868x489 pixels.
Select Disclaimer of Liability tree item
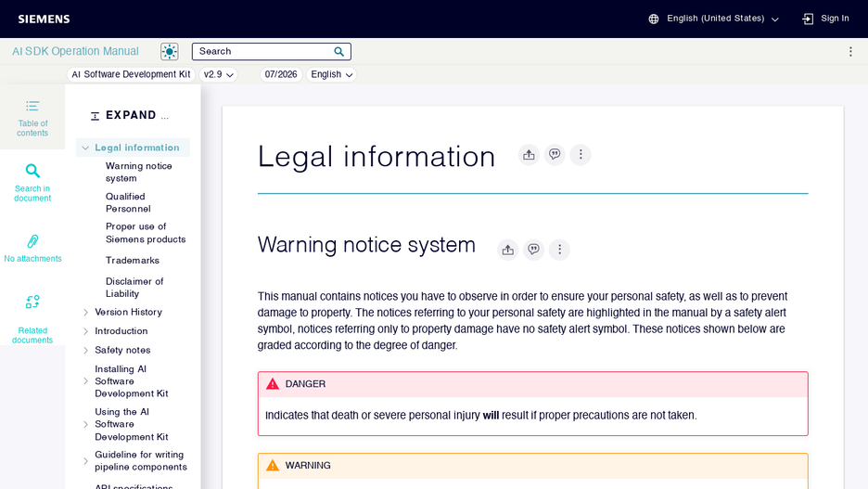point(134,288)
